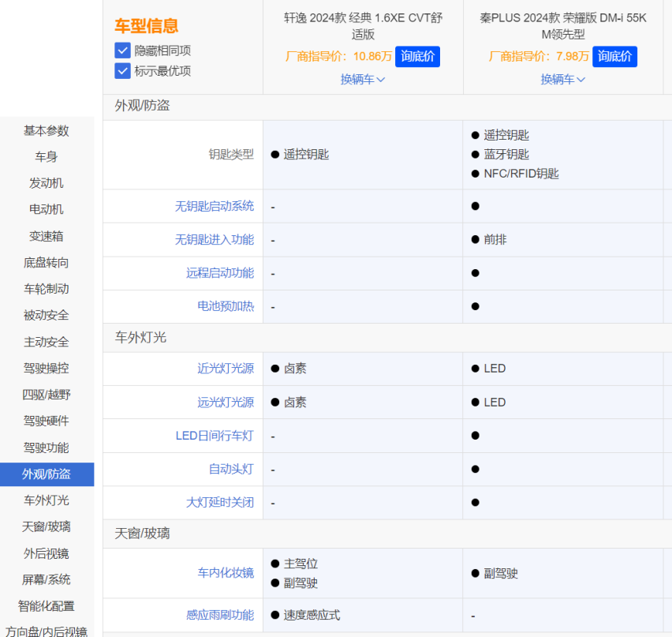Click the 蓝牙钥匙 value

tap(506, 155)
